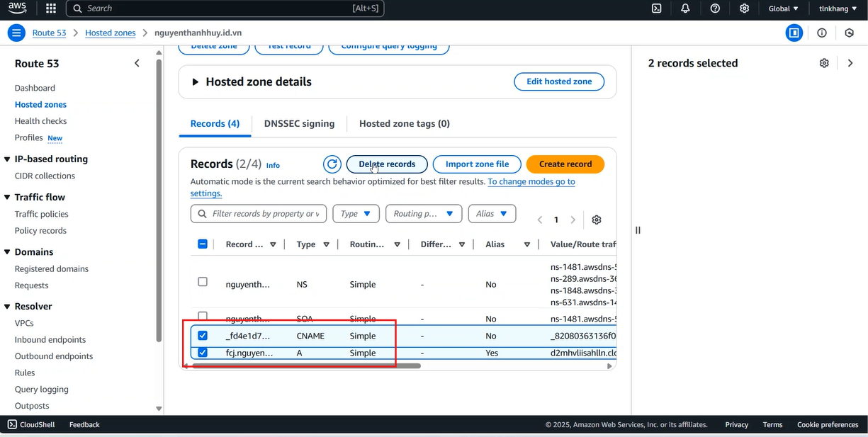Sort by Alias column arrow
This screenshot has width=868, height=437.
pos(527,244)
